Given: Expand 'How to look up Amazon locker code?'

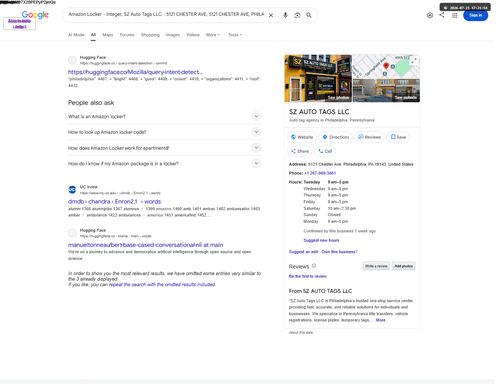Looking at the screenshot, I should (x=165, y=132).
